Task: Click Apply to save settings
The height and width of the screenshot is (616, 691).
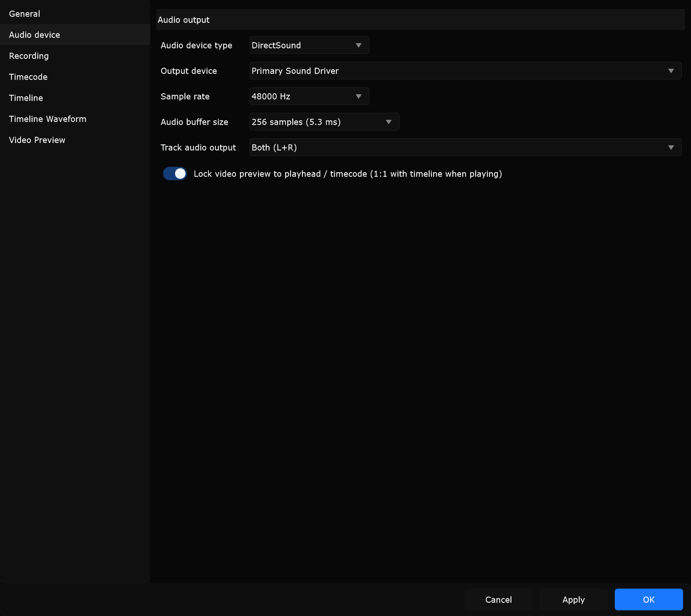Action: pyautogui.click(x=573, y=599)
